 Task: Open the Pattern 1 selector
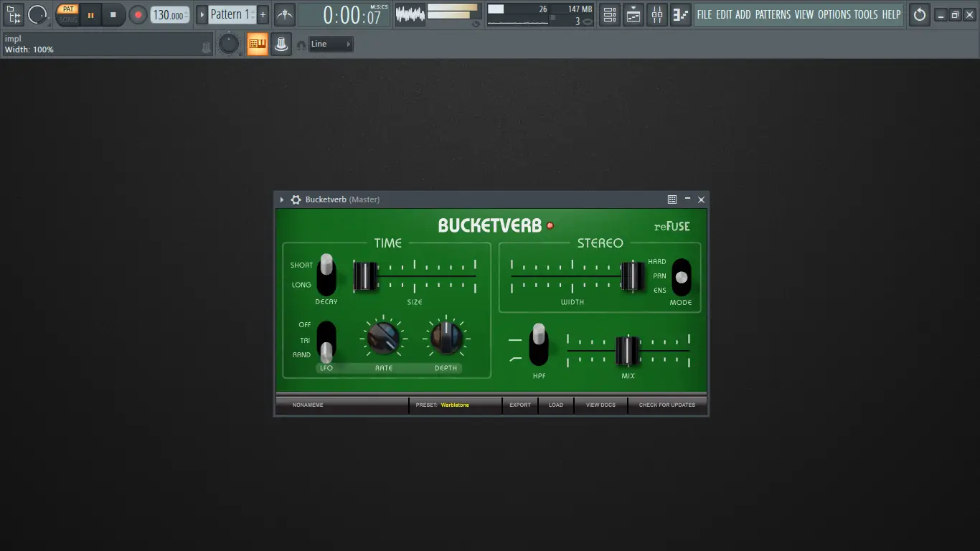pyautogui.click(x=232, y=14)
